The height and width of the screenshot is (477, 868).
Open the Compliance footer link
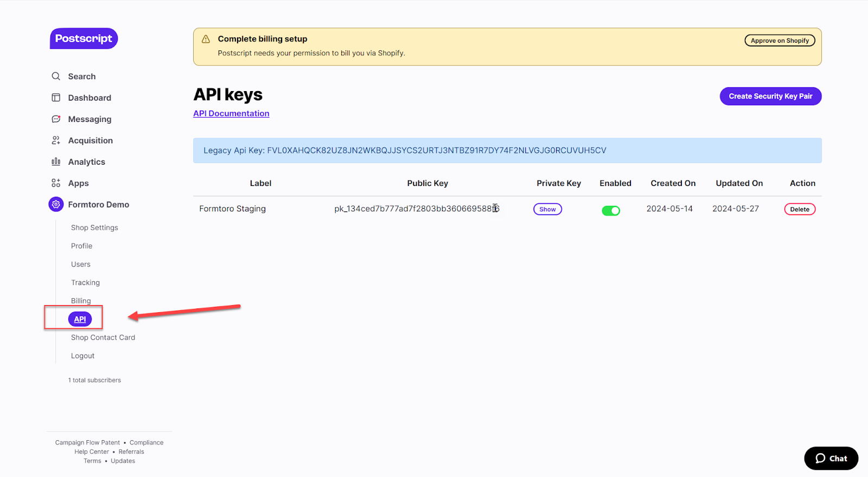146,443
